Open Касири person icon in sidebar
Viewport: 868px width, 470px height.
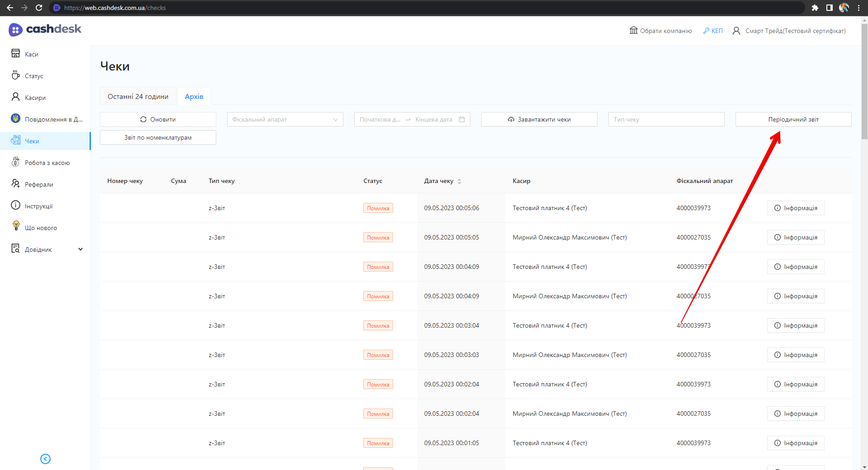15,97
